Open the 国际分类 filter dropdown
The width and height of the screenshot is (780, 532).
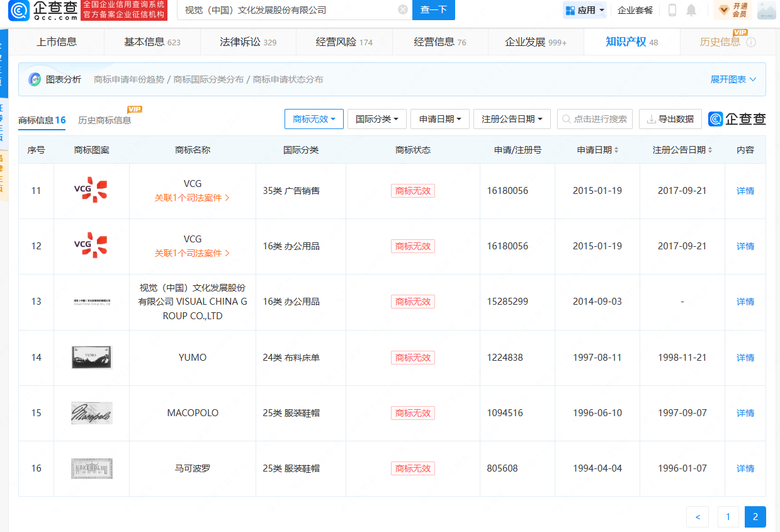pyautogui.click(x=377, y=119)
